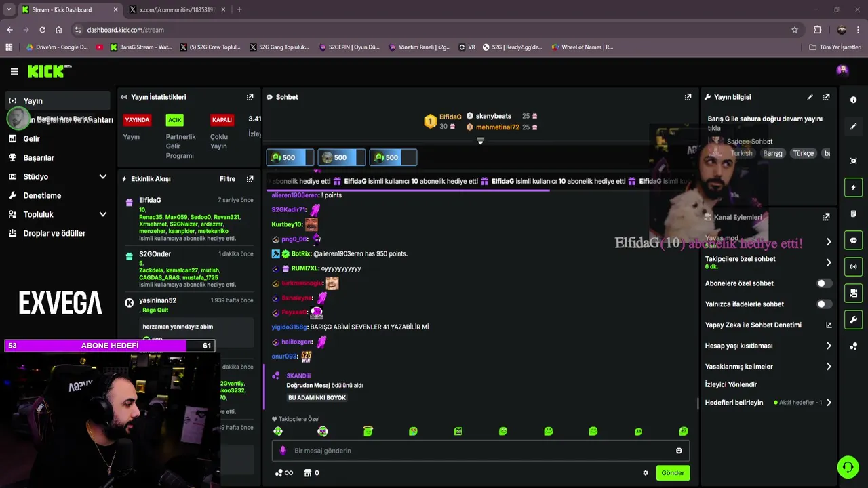
Task: Click the browser address bar showing dashboard.kick.com/stream
Action: 434,30
